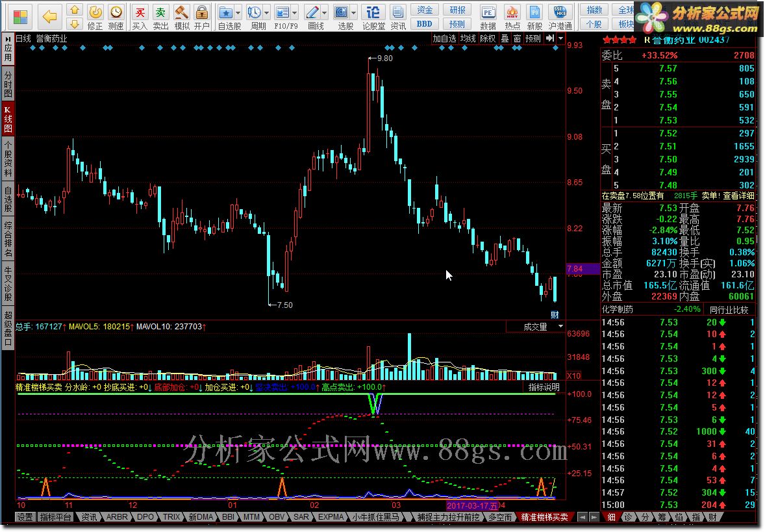
Task: Click the 指标说明 indicator description button
Action: coord(544,388)
